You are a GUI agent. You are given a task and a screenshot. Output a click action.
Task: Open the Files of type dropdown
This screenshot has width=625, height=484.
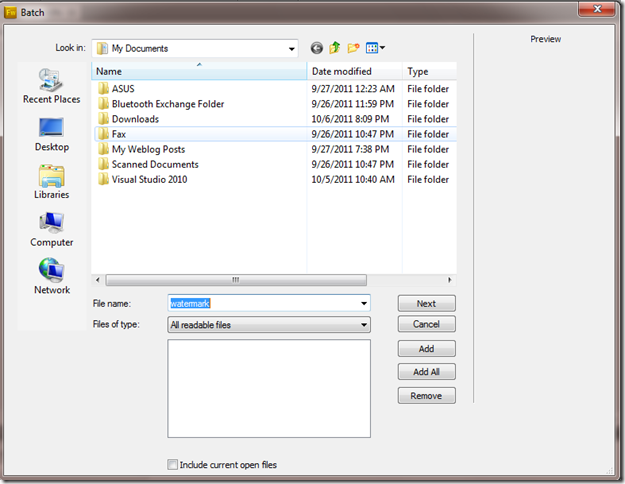pos(269,325)
